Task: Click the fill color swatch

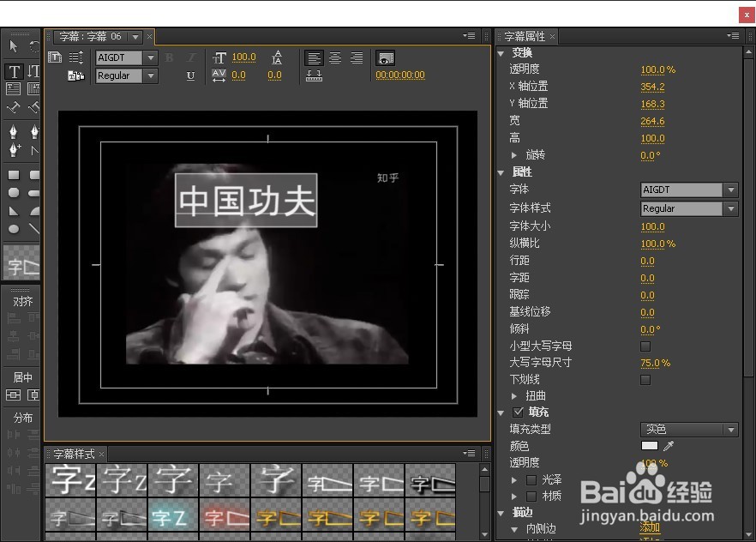Action: [x=651, y=446]
